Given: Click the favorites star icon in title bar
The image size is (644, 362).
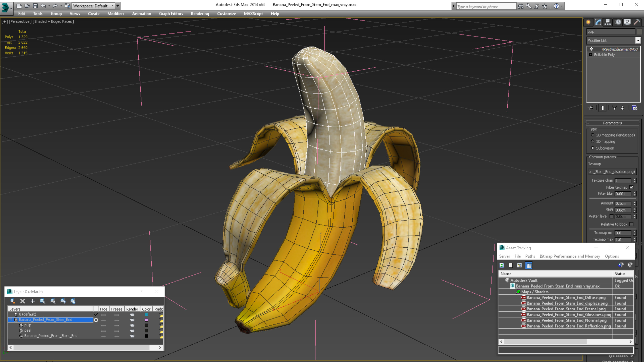Looking at the screenshot, I should tap(545, 6).
